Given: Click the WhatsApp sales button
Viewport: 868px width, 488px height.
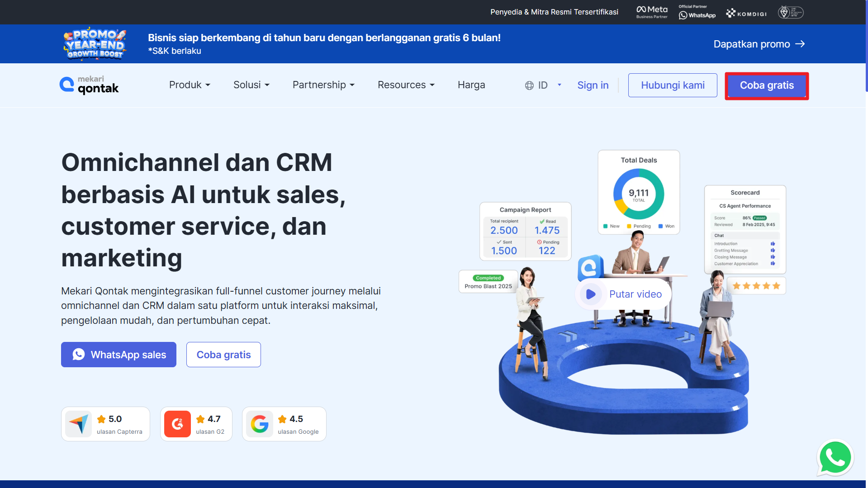Looking at the screenshot, I should click(119, 355).
